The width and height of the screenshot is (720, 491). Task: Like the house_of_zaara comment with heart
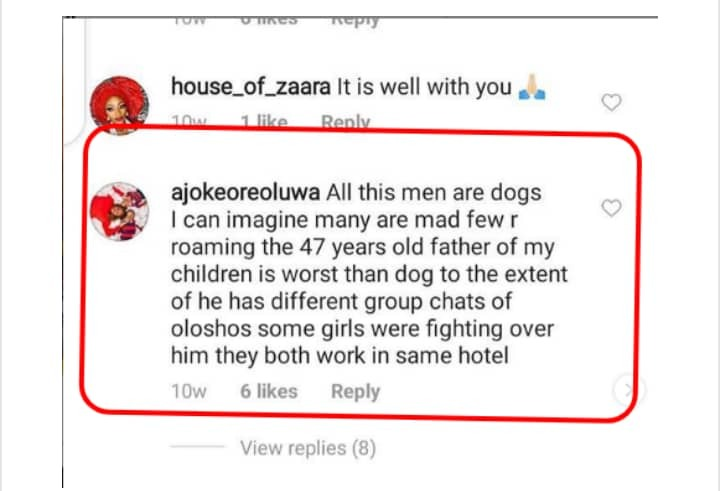tap(611, 102)
